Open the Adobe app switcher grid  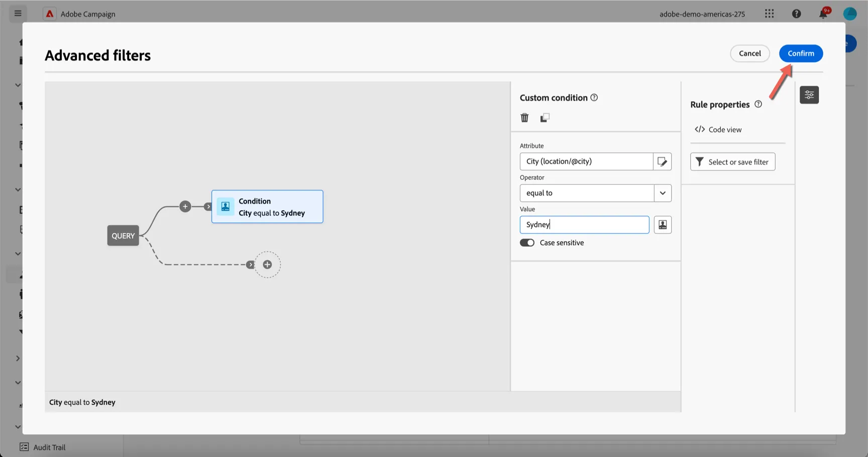click(769, 14)
